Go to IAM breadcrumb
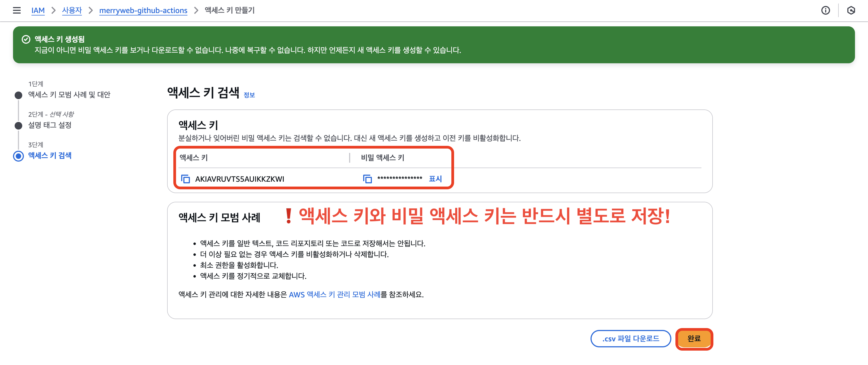Viewport: 868px width, 365px height. (38, 11)
